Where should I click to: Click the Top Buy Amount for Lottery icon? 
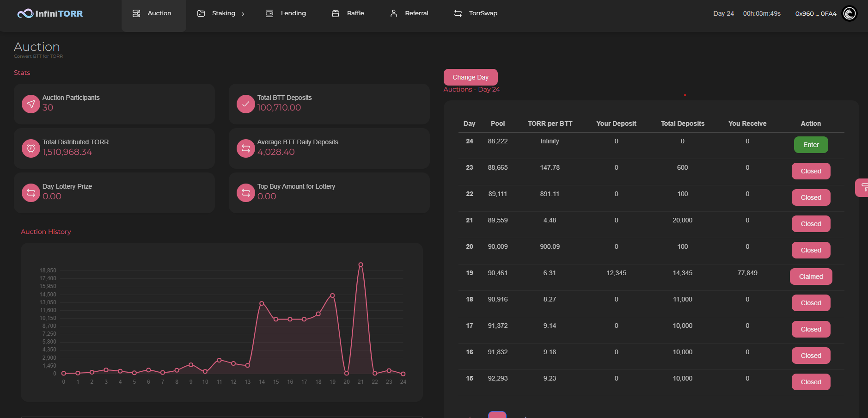point(246,193)
